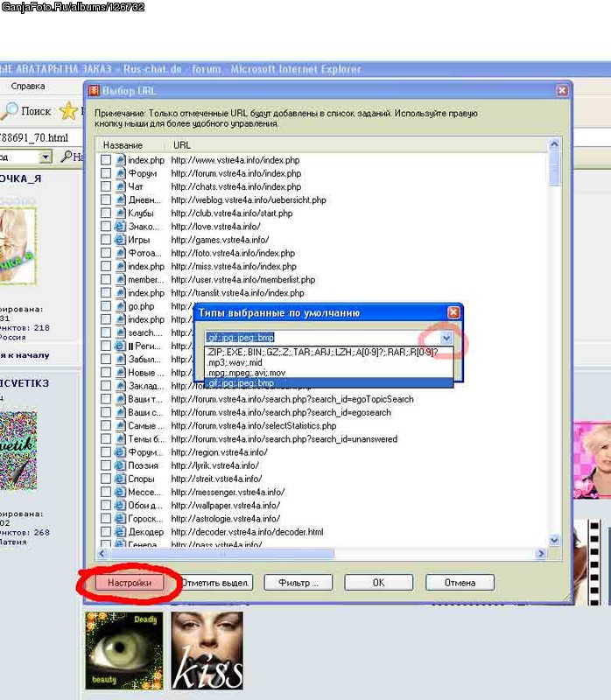Click the Deadly beauty eye avatar thumbnail
Viewport: 611px width, 700px height.
pos(124,650)
